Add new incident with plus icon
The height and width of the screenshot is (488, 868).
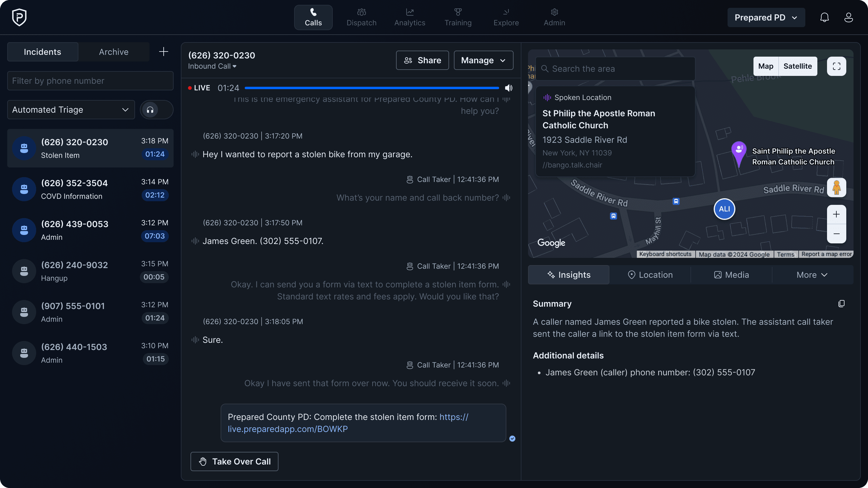pyautogui.click(x=163, y=52)
